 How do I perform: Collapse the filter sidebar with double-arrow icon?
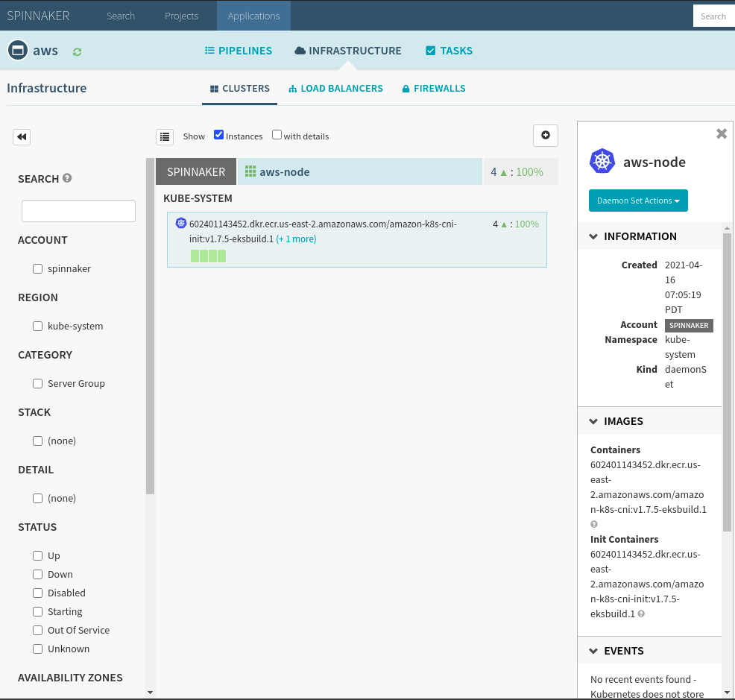pyautogui.click(x=22, y=137)
